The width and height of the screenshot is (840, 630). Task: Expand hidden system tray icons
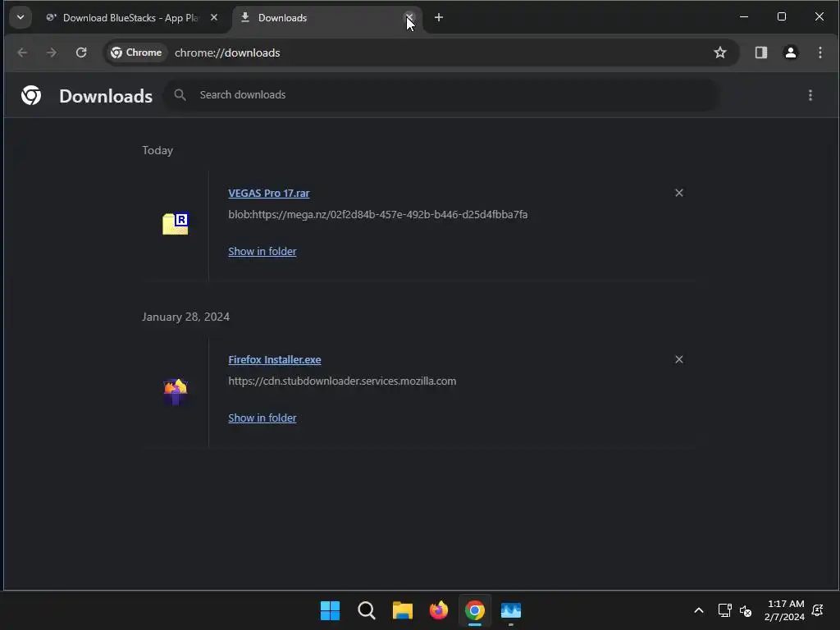tap(699, 610)
